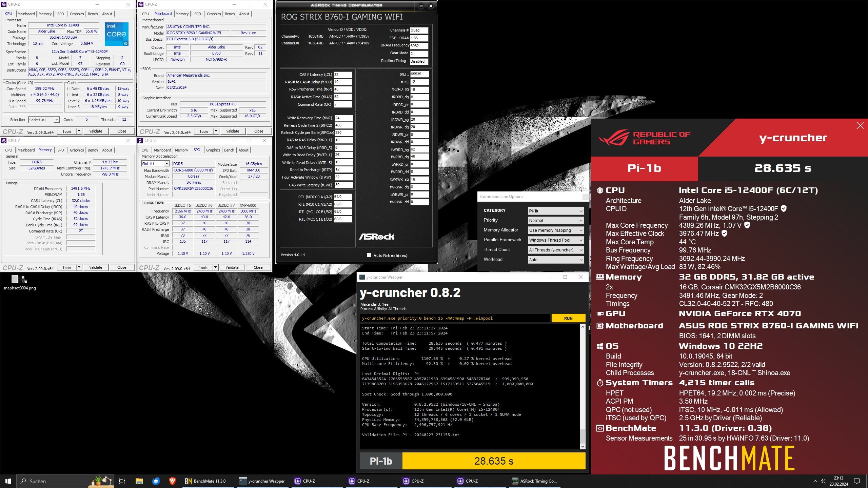Image resolution: width=868 pixels, height=488 pixels.
Task: Open the Windows Start menu
Action: pyautogui.click(x=8, y=481)
